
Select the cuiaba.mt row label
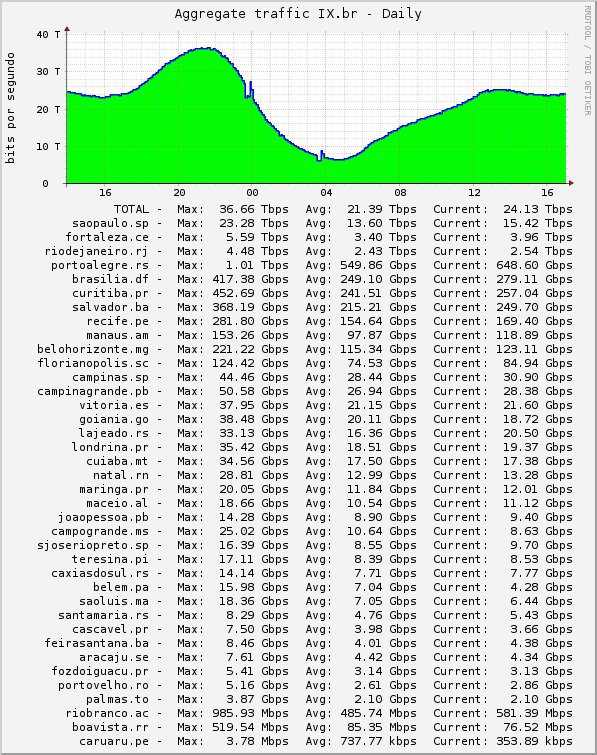117,461
